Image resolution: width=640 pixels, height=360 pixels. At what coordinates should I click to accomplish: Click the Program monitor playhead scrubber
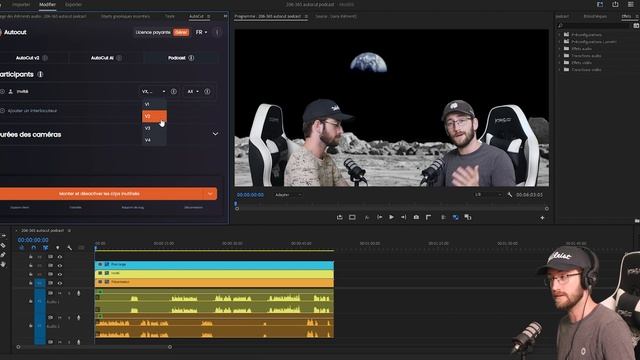click(236, 203)
